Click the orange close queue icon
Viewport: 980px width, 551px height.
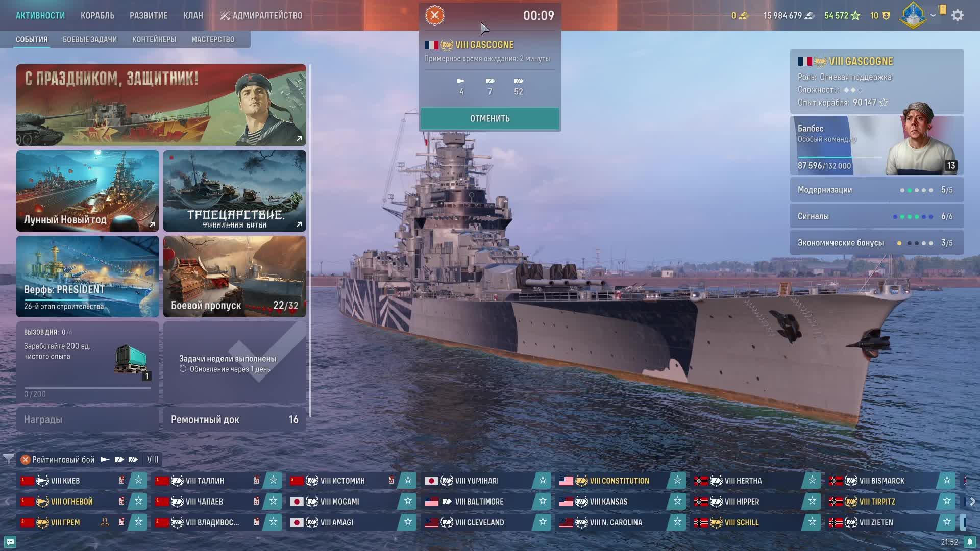(435, 15)
